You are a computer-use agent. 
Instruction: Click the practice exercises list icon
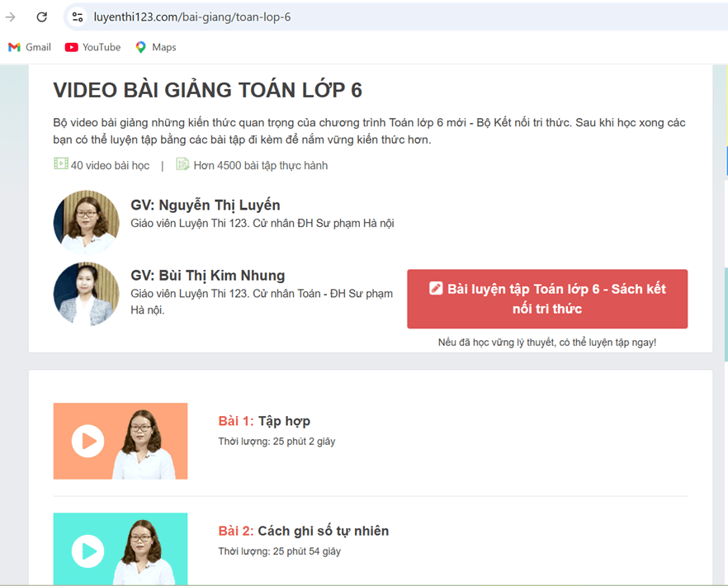[182, 164]
